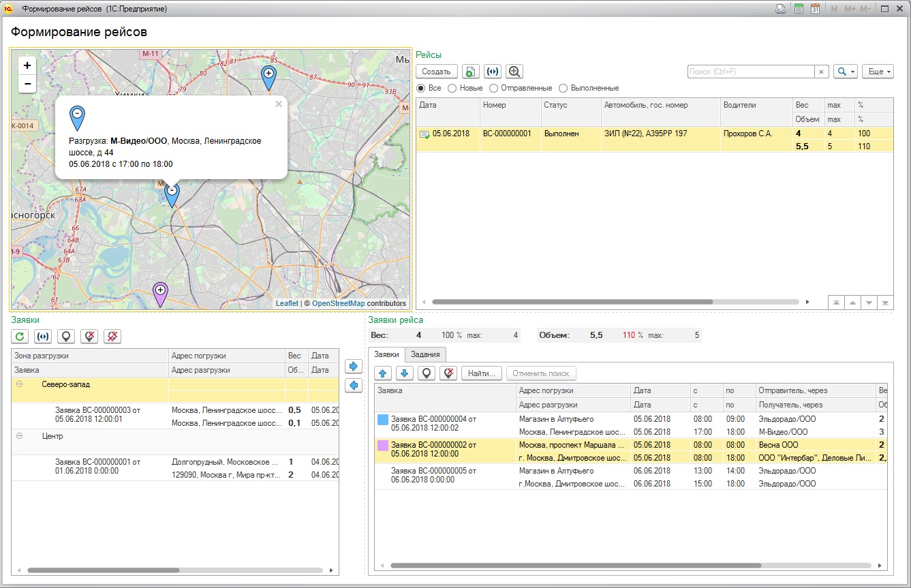This screenshot has width=911, height=588.
Task: Click the pin with red cross in Заявки toolbar
Action: pos(89,336)
